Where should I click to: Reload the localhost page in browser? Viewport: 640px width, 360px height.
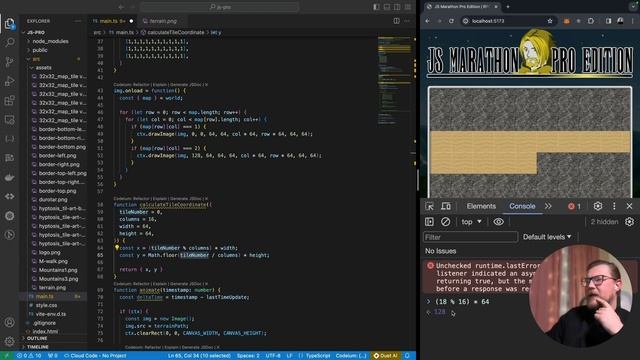(451, 21)
